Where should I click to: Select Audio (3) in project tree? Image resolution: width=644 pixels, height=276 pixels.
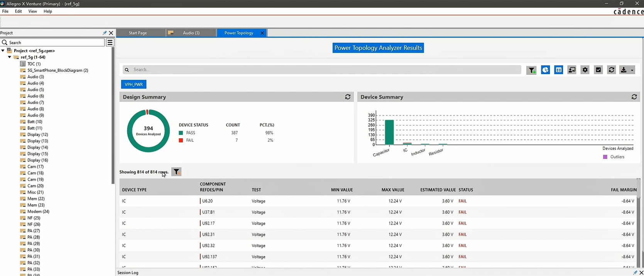(x=35, y=77)
